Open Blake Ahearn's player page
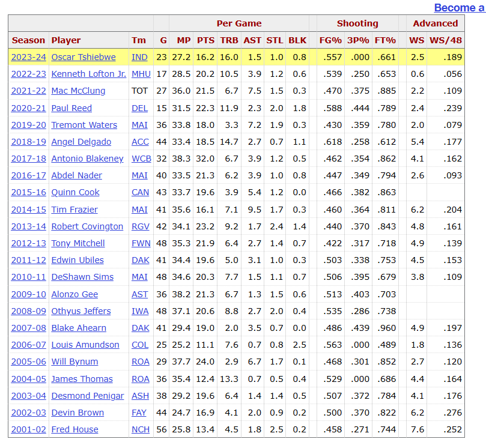Screen dimensions: 486x448 tap(79, 328)
